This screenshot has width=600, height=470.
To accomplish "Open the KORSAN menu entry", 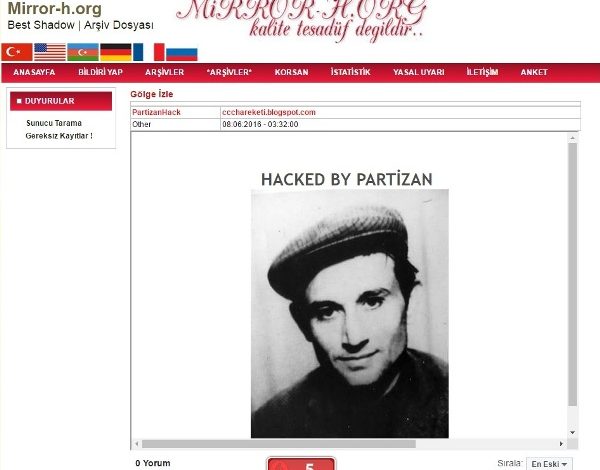I will click(x=291, y=72).
